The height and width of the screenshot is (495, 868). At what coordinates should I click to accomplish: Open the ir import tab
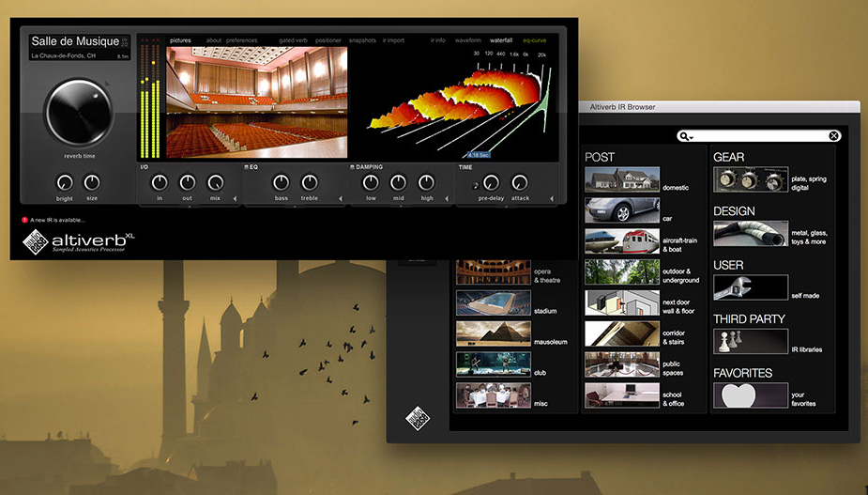pyautogui.click(x=393, y=40)
